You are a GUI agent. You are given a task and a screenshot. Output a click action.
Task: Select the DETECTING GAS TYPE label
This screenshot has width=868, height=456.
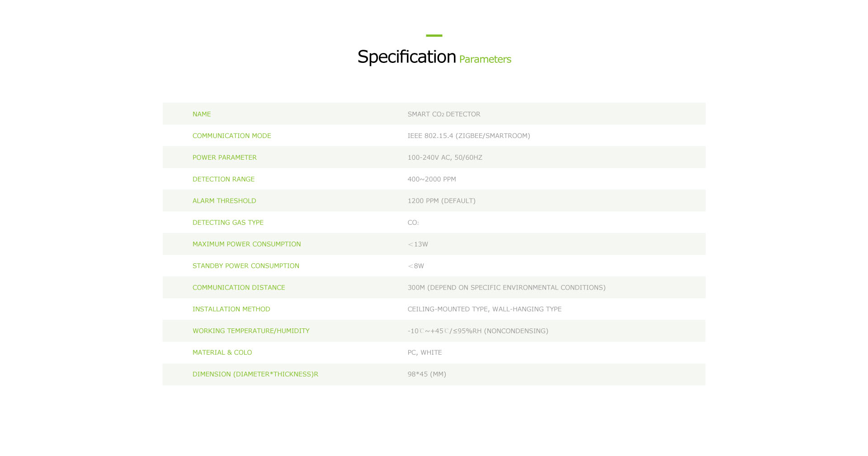pyautogui.click(x=228, y=223)
